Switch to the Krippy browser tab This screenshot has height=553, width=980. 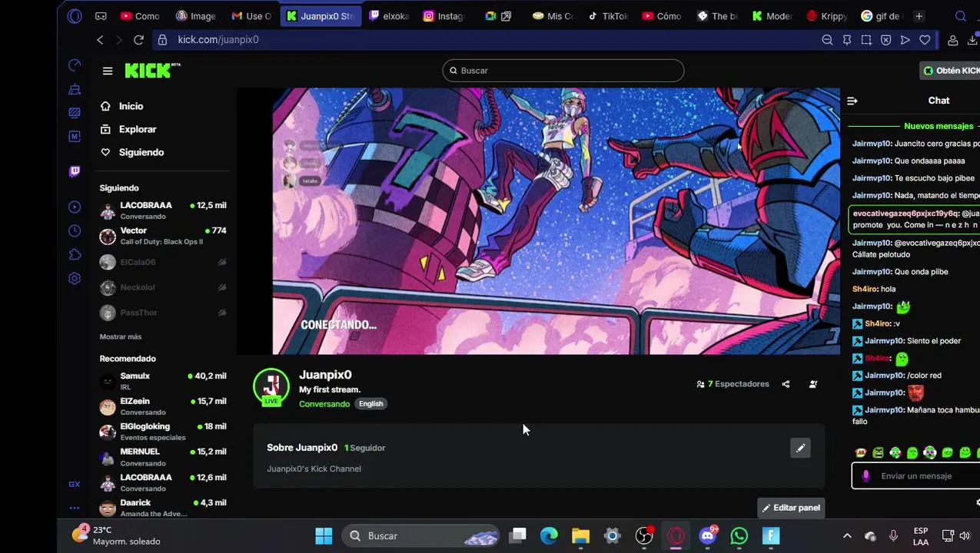click(x=827, y=16)
